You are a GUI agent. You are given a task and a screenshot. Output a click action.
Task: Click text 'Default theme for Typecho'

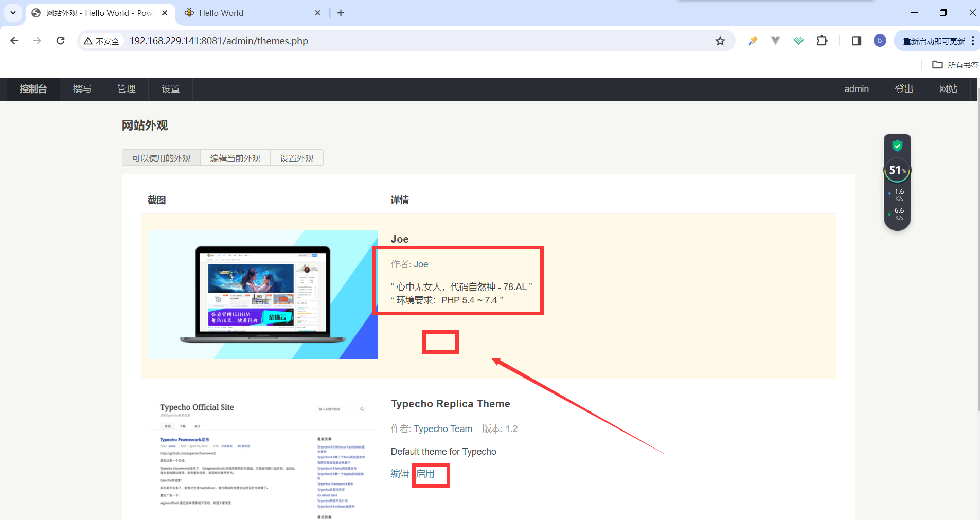pyautogui.click(x=443, y=452)
